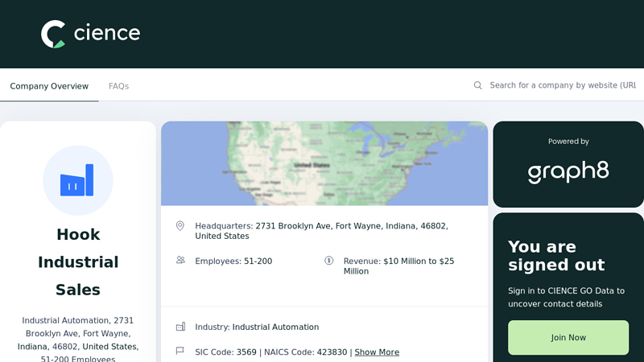This screenshot has width=644, height=362.
Task: Click the search magnifier icon
Action: pyautogui.click(x=477, y=85)
